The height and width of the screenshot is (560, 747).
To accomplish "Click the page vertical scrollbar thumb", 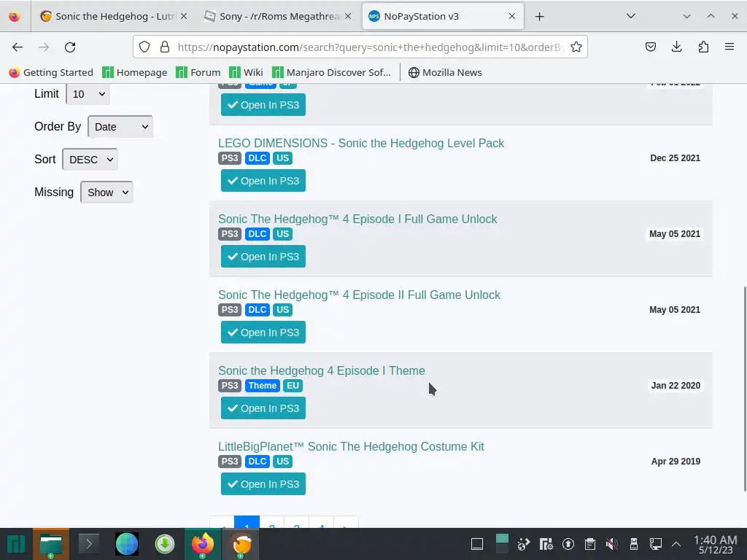I will pos(745,389).
